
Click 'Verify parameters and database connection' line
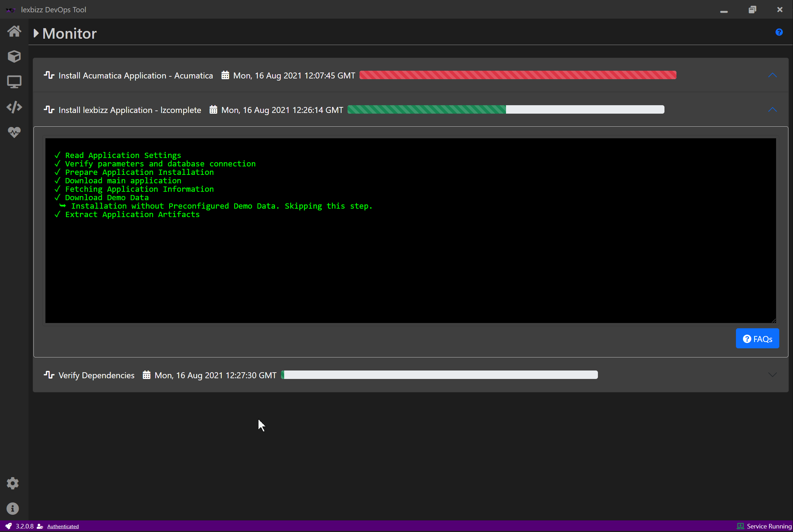click(x=160, y=164)
